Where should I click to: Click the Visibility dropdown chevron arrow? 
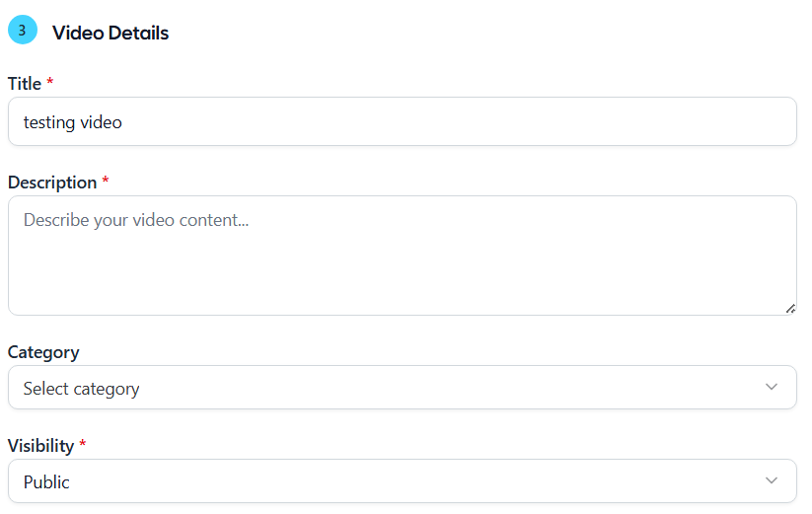click(x=772, y=480)
